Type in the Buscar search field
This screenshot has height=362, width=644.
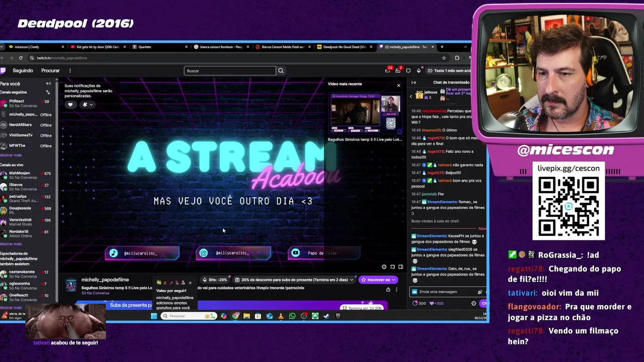click(x=230, y=71)
